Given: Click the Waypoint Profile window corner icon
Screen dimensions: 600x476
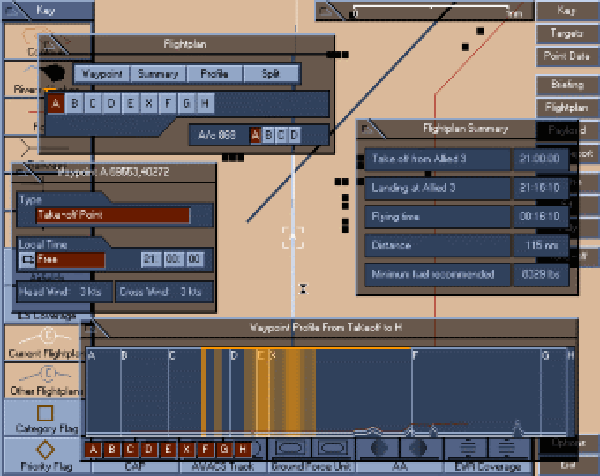Looking at the screenshot, I should (x=94, y=328).
